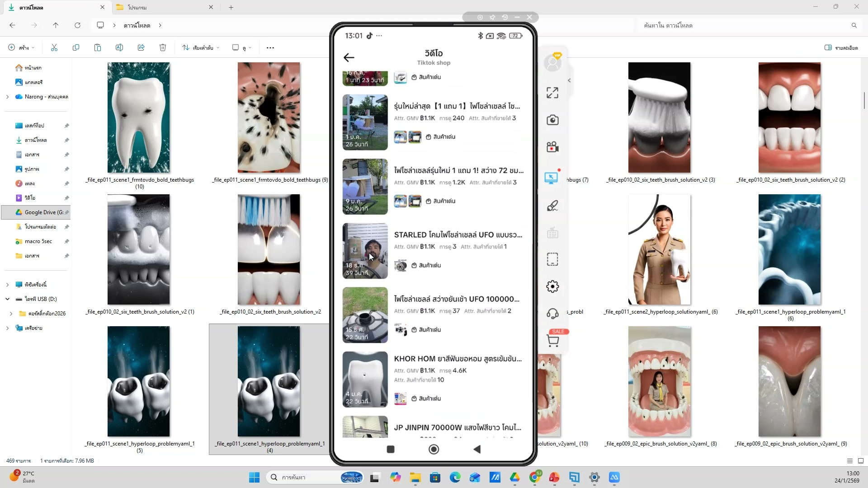
Task: Open the sort order dropdown
Action: click(201, 47)
